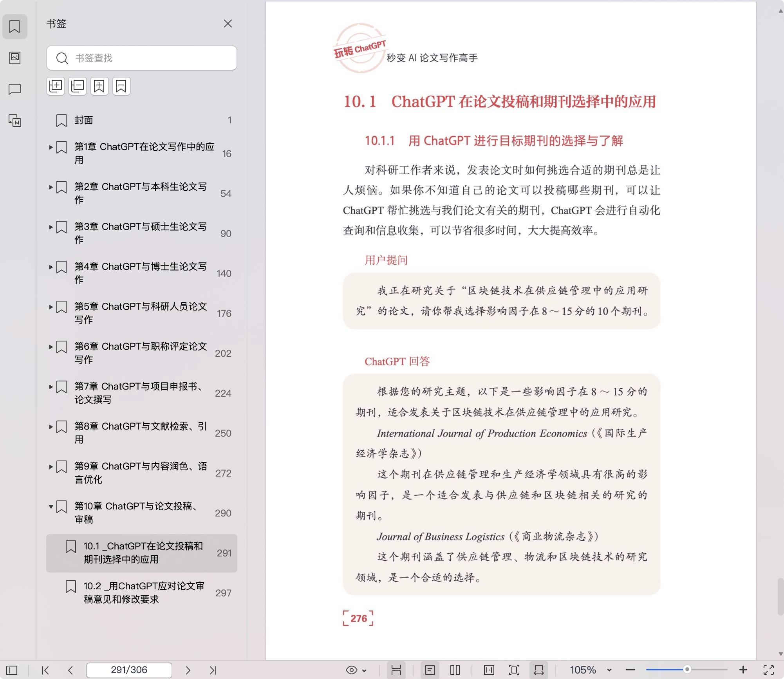Screen dimensions: 784x679
Task: Collapse all bookmarks
Action: (78, 86)
